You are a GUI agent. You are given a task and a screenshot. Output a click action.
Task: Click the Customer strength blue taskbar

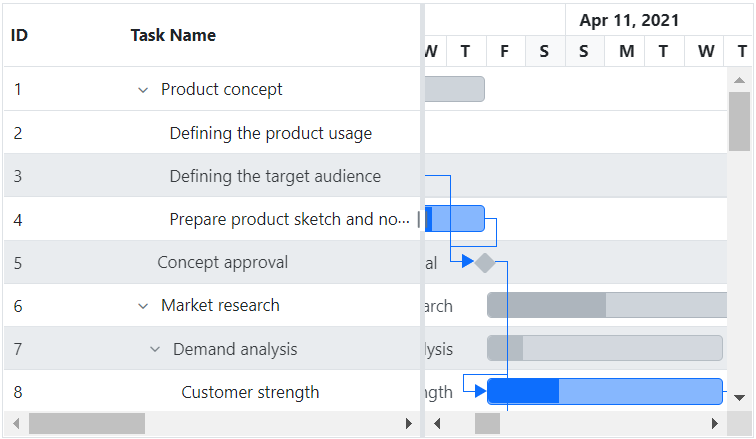pos(604,392)
